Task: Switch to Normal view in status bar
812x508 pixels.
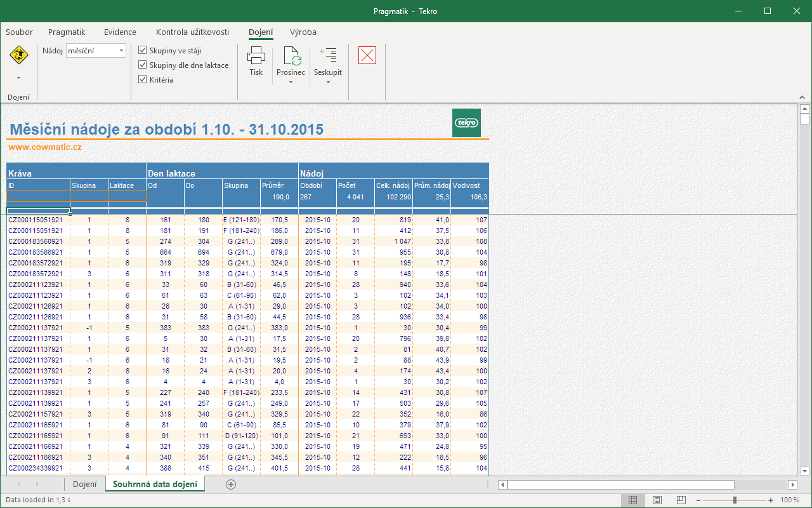Action: click(632, 500)
